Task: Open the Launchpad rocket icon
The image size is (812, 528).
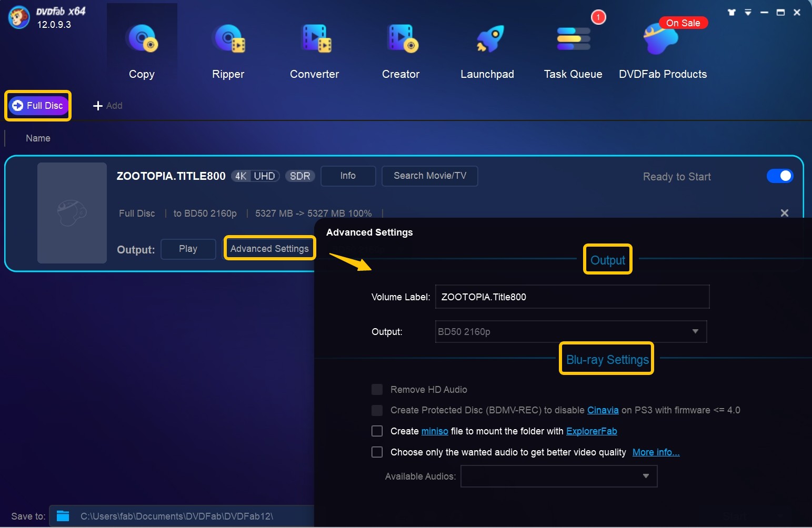Action: pyautogui.click(x=490, y=39)
